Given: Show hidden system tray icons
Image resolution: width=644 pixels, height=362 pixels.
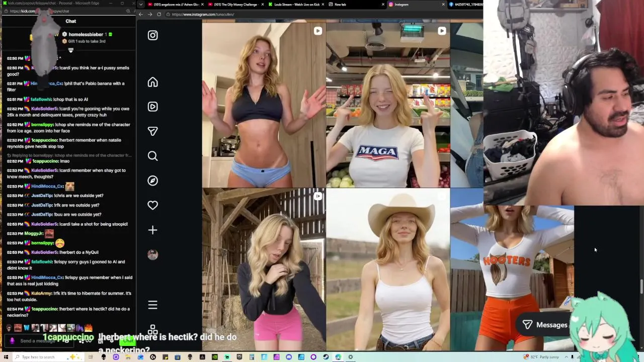Looking at the screenshot, I should (566, 357).
